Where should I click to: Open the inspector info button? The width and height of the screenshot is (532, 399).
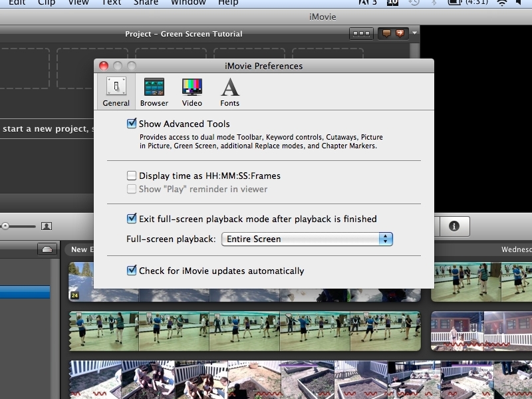[x=454, y=226]
